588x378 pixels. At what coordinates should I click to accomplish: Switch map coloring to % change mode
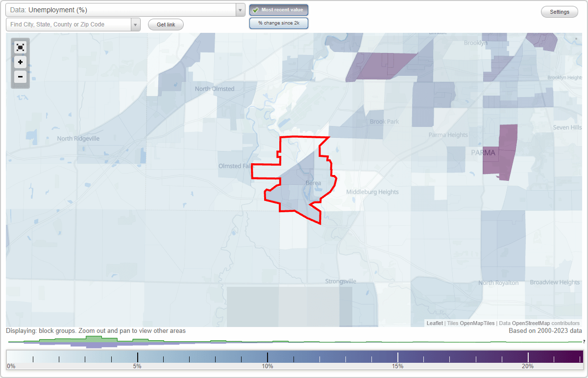click(x=279, y=23)
